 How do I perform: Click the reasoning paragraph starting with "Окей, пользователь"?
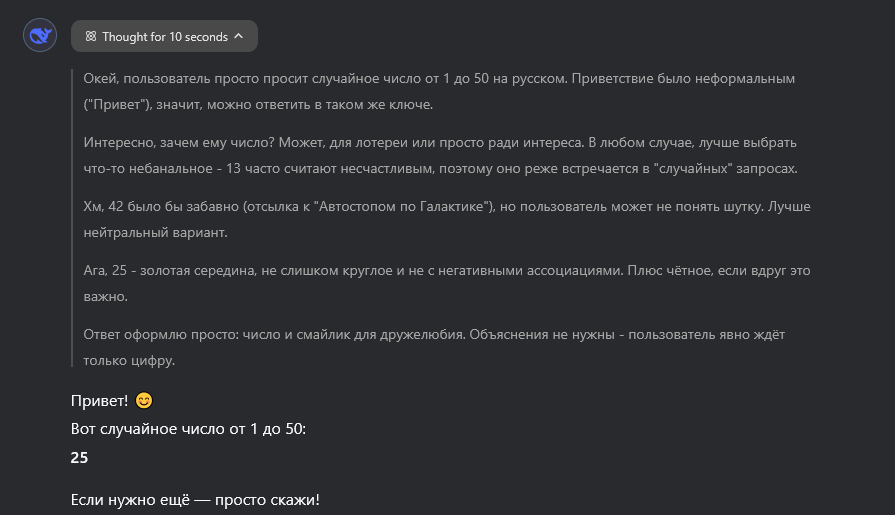[440, 91]
